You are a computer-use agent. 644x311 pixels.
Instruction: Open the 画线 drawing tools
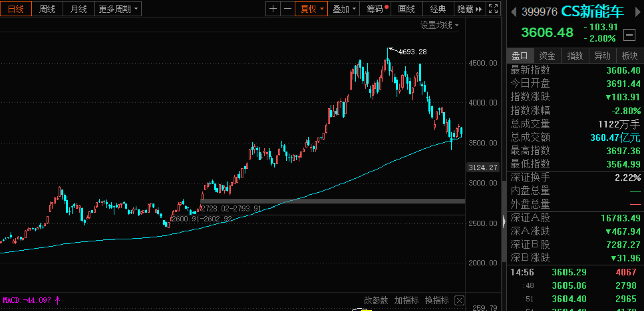pyautogui.click(x=407, y=9)
